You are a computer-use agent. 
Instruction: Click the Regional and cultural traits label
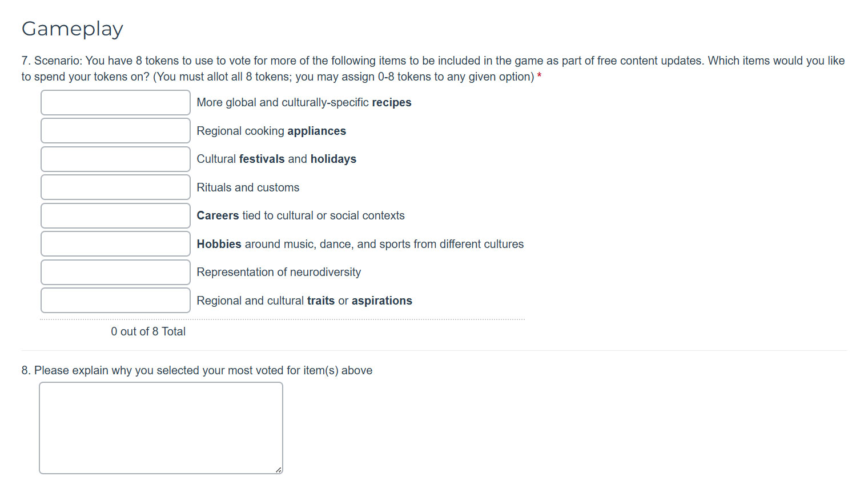[304, 301]
